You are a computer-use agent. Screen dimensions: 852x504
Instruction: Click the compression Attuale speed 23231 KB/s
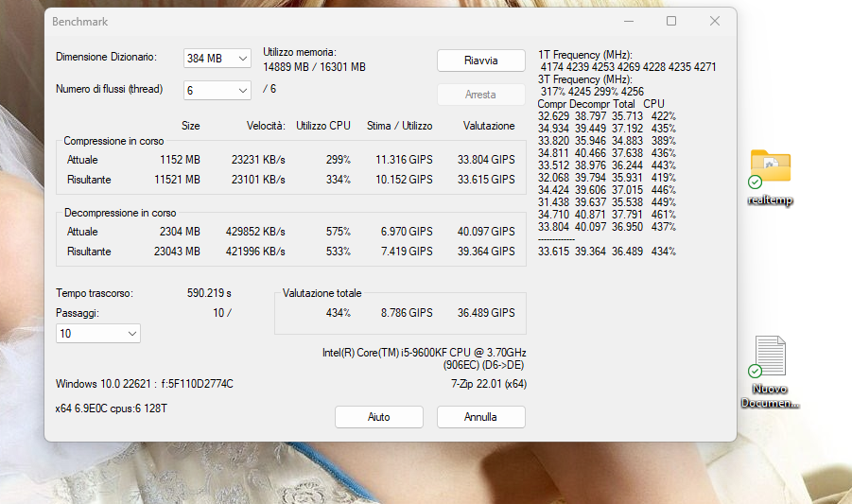pyautogui.click(x=258, y=160)
